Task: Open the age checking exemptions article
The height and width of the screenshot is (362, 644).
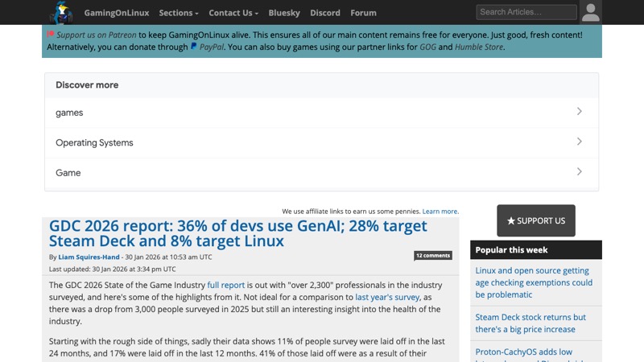Action: tap(534, 282)
